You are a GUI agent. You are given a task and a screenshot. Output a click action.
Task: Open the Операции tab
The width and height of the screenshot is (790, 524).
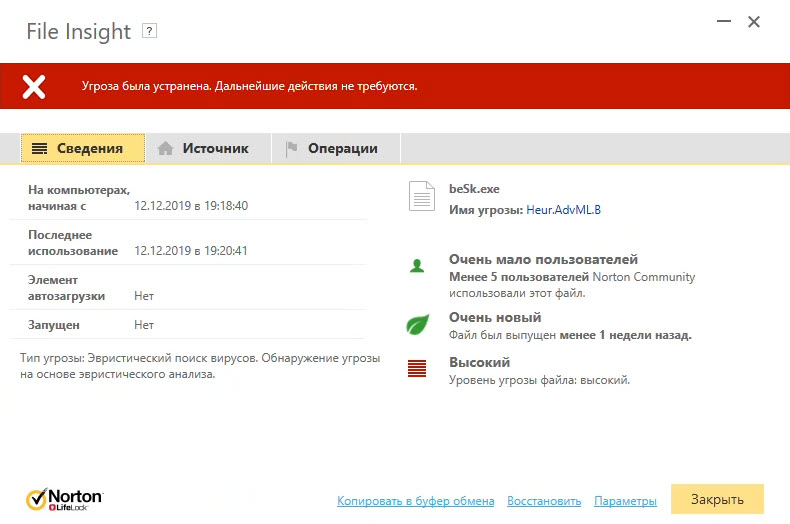pyautogui.click(x=336, y=148)
